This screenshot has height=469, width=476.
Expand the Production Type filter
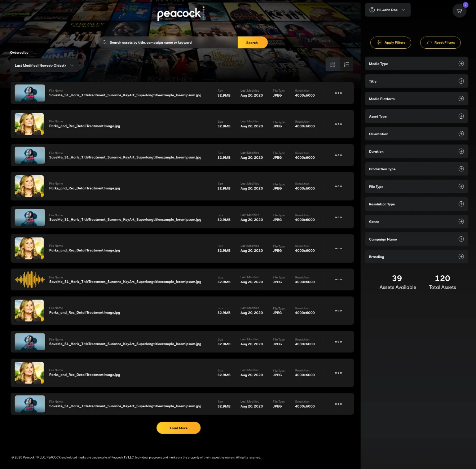[x=416, y=169]
